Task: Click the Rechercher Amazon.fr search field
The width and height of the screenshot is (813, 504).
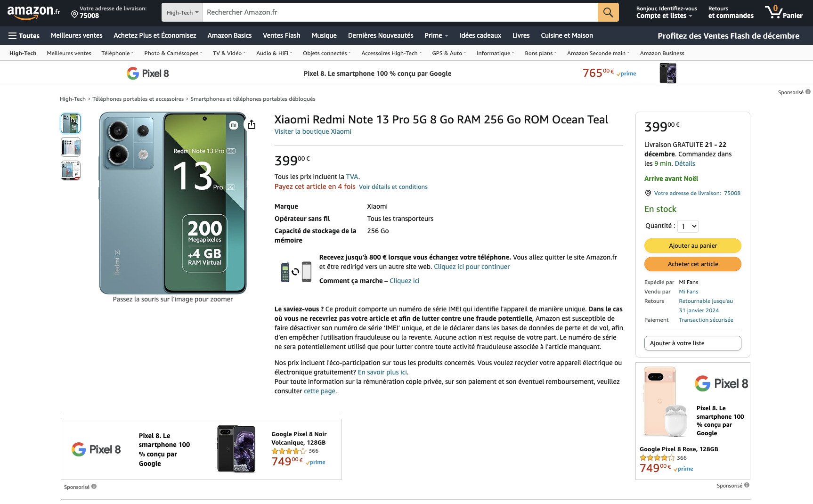Action: point(400,12)
